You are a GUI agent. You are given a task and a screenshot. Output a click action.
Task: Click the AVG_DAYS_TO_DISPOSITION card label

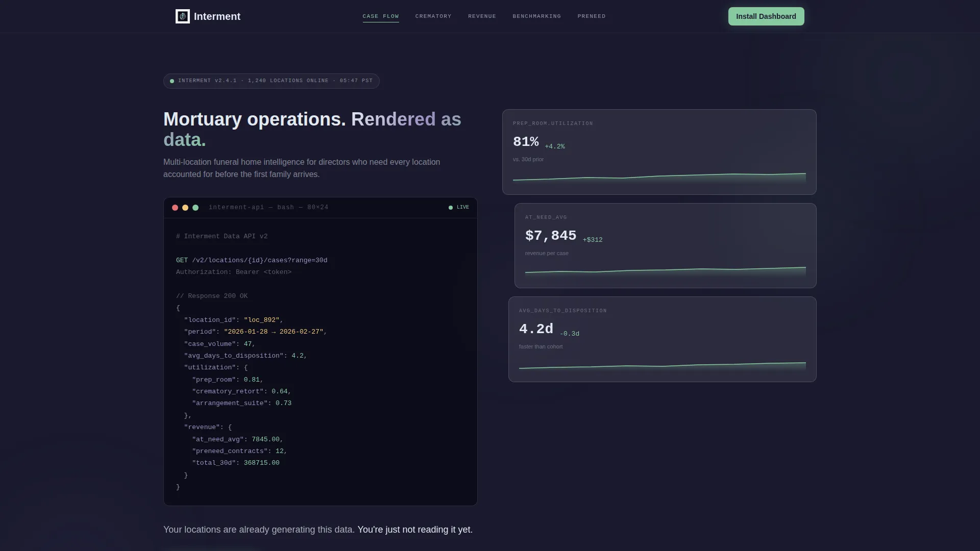click(563, 311)
